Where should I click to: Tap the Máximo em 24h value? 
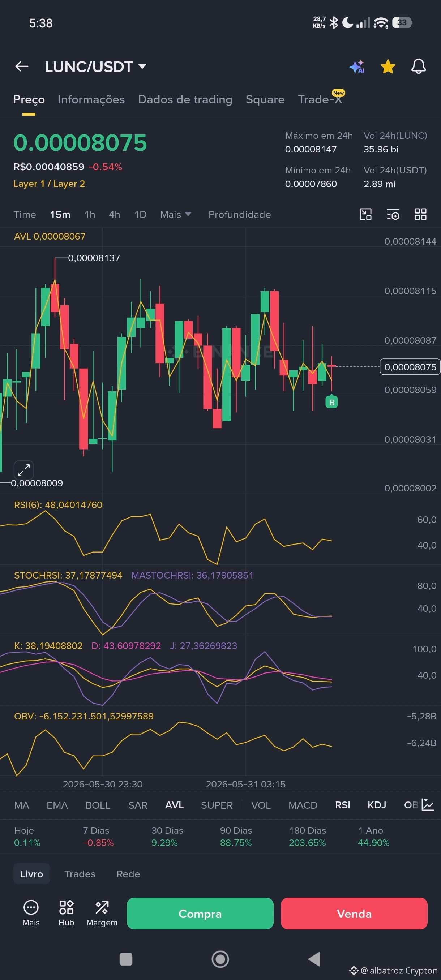coord(311,149)
